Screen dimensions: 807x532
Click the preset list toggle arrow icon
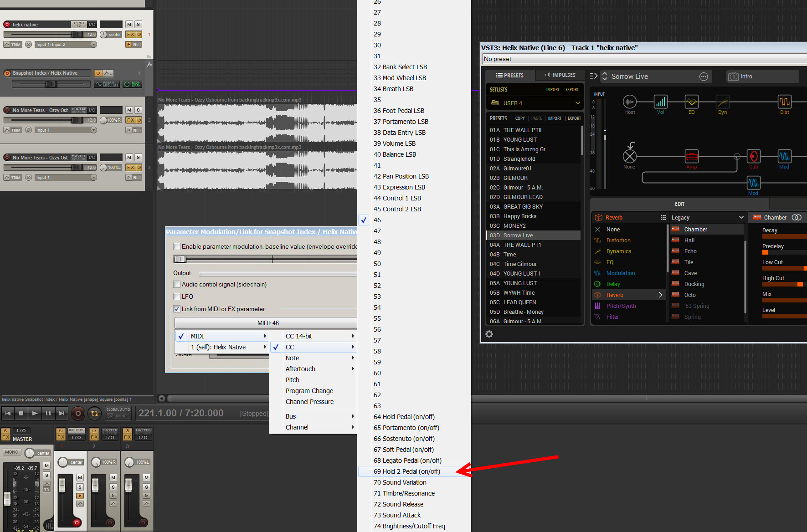593,77
